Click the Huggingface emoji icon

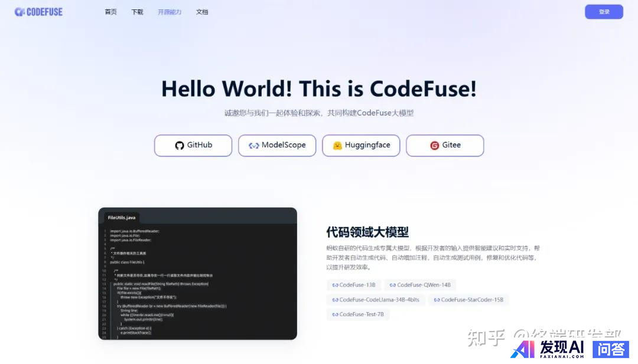click(x=337, y=146)
